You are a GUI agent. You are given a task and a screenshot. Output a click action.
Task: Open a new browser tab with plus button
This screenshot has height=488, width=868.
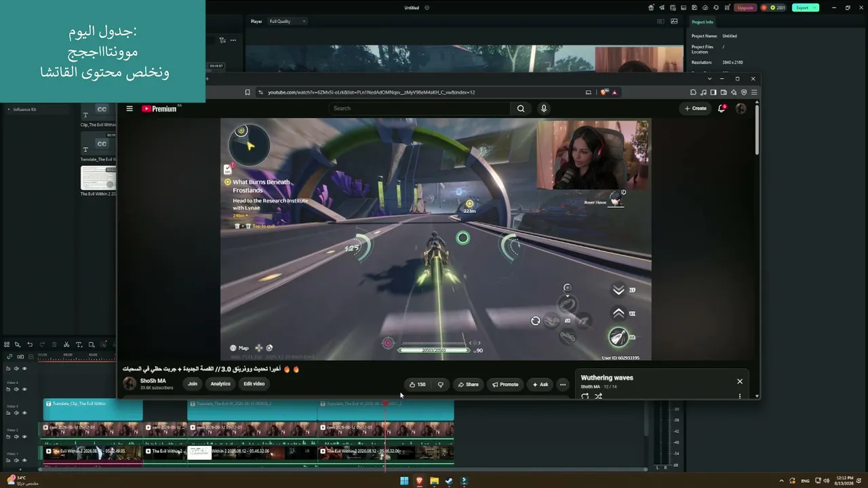(207, 79)
